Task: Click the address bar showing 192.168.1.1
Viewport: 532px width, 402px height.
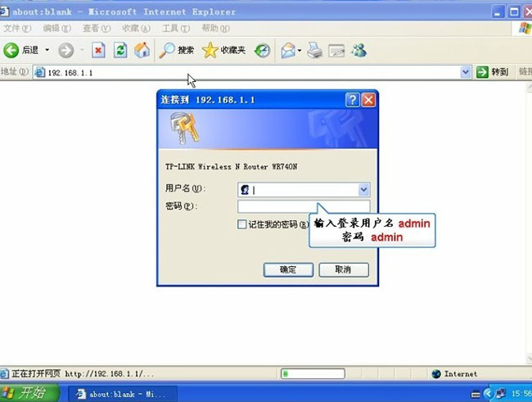Action: (251, 72)
